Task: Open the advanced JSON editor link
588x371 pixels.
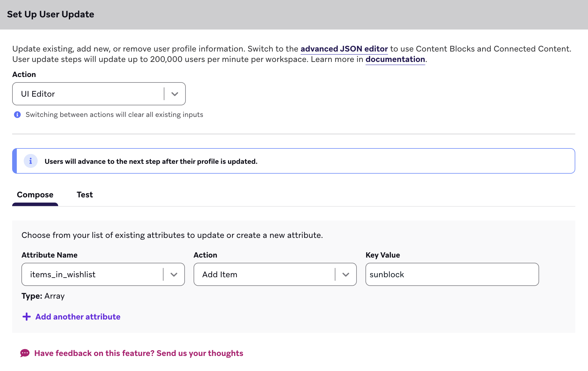Action: tap(344, 49)
